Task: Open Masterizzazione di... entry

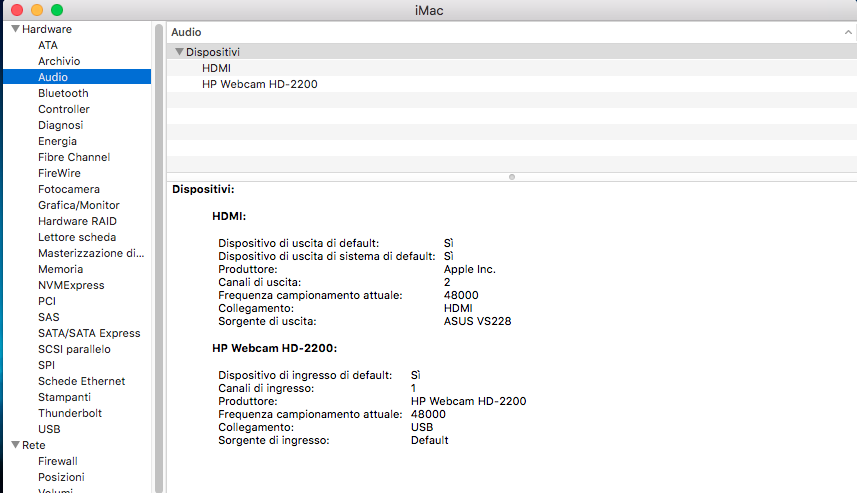Action: coord(91,253)
